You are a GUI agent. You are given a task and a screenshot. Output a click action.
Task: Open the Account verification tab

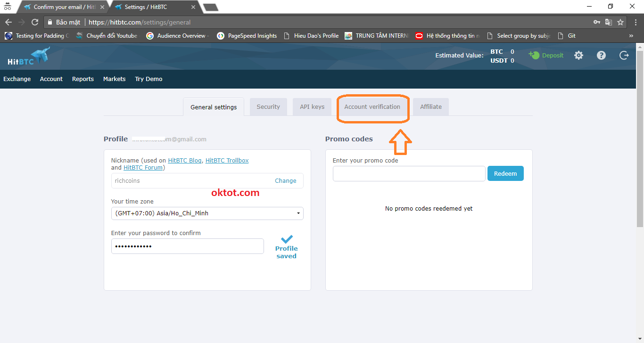(x=372, y=107)
